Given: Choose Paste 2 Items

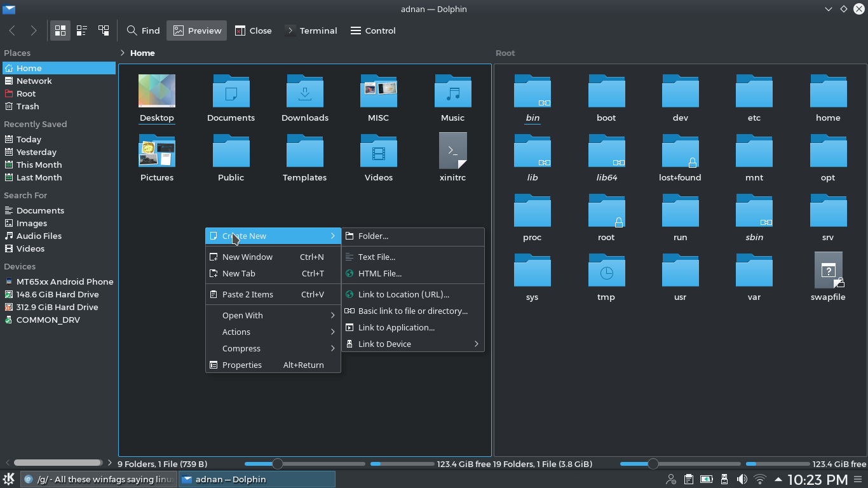Looking at the screenshot, I should click(x=273, y=294).
